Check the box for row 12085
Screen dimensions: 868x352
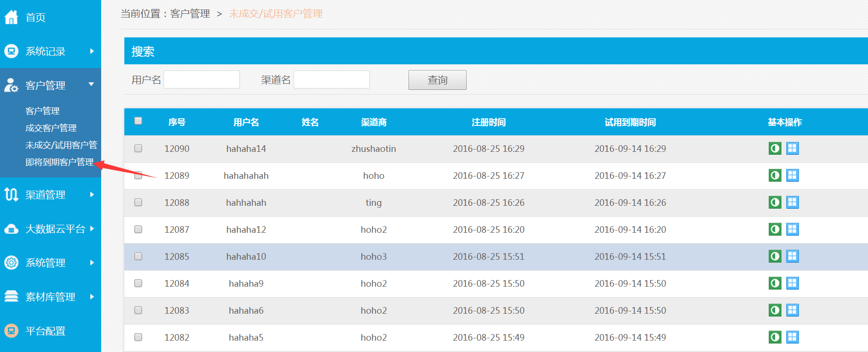tap(138, 256)
